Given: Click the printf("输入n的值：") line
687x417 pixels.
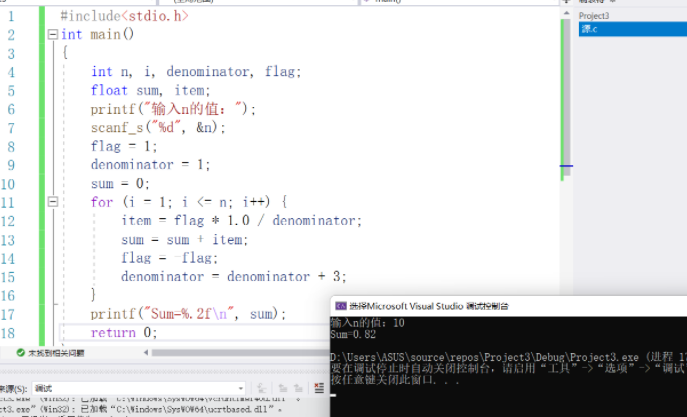Looking at the screenshot, I should click(173, 109).
